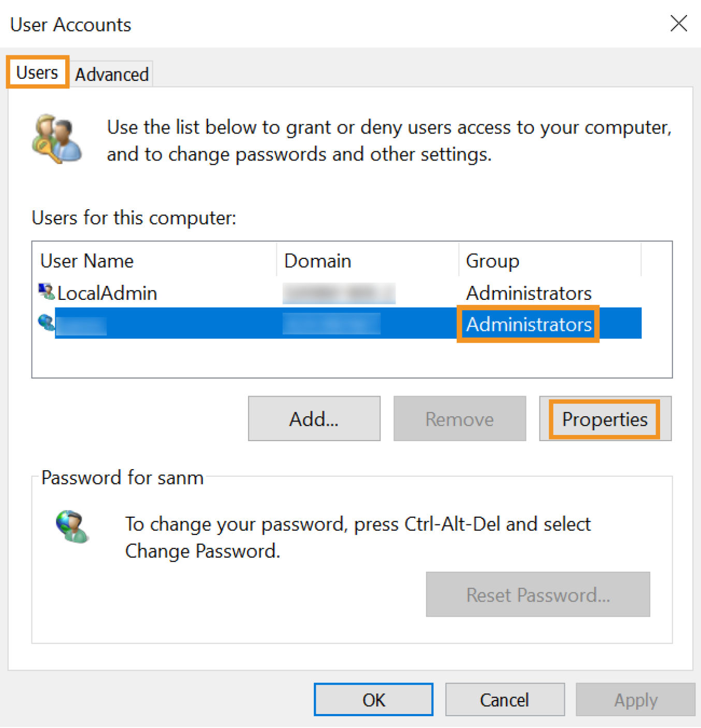Cancel the User Accounts dialog
This screenshot has height=728, width=701.
point(504,700)
